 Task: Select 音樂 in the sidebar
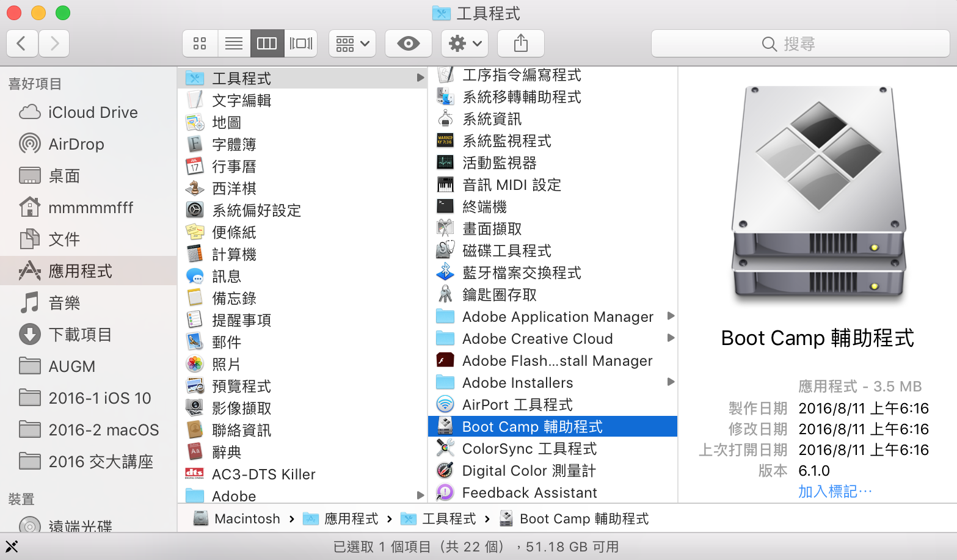pos(64,303)
